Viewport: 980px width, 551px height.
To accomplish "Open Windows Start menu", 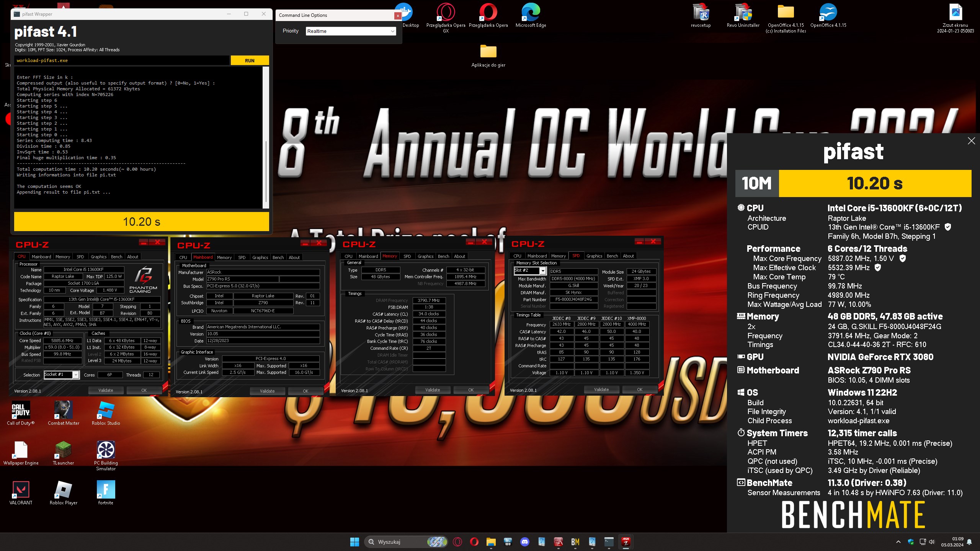I will tap(354, 541).
